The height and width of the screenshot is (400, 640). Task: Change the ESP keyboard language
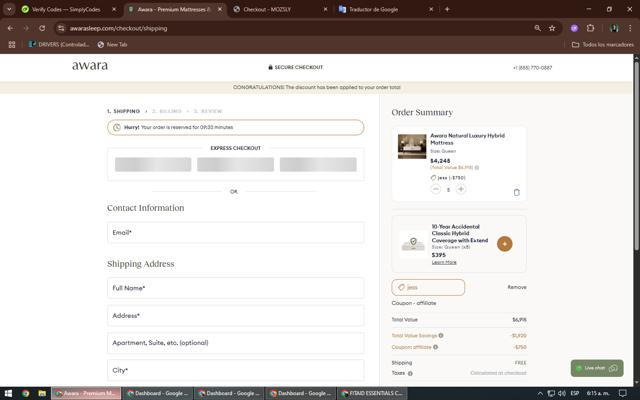(x=575, y=393)
